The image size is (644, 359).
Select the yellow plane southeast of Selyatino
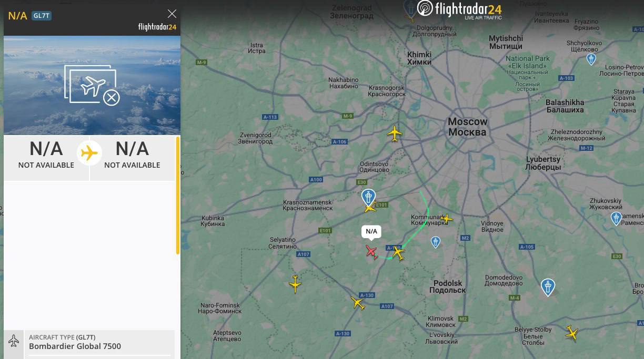pyautogui.click(x=295, y=284)
